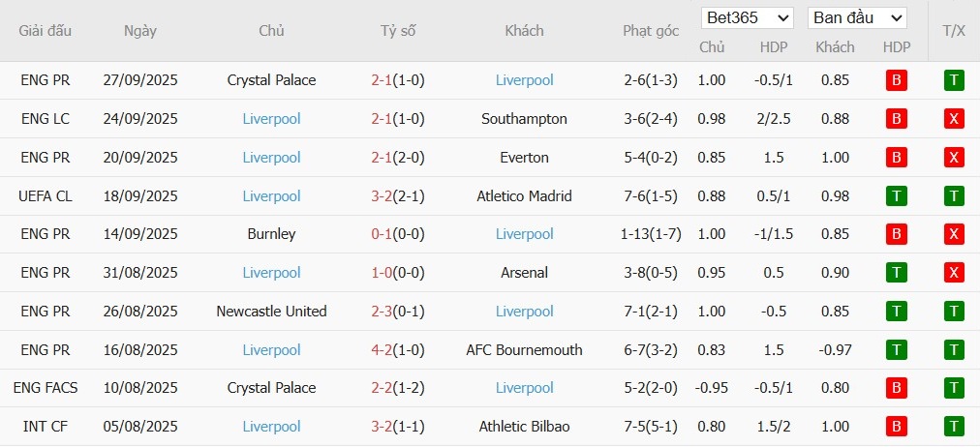This screenshot has height=447, width=980.
Task: Click the red X badge in the Southampton row
Action: 954,119
